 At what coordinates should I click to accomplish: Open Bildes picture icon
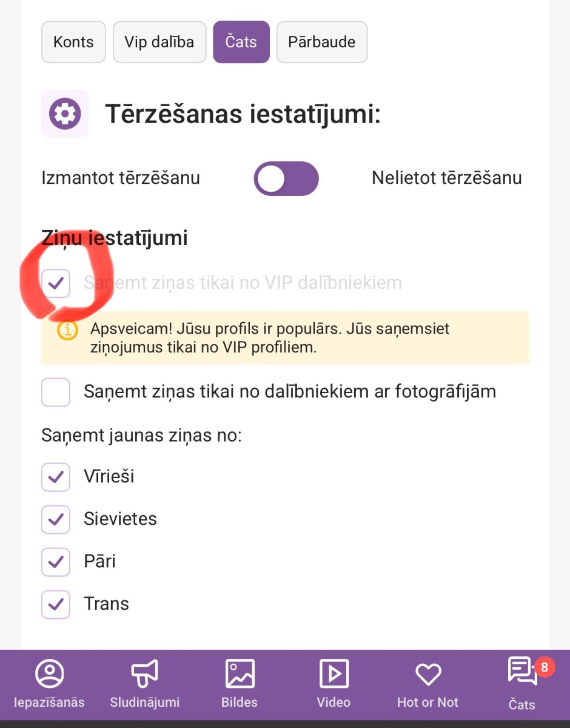click(240, 673)
